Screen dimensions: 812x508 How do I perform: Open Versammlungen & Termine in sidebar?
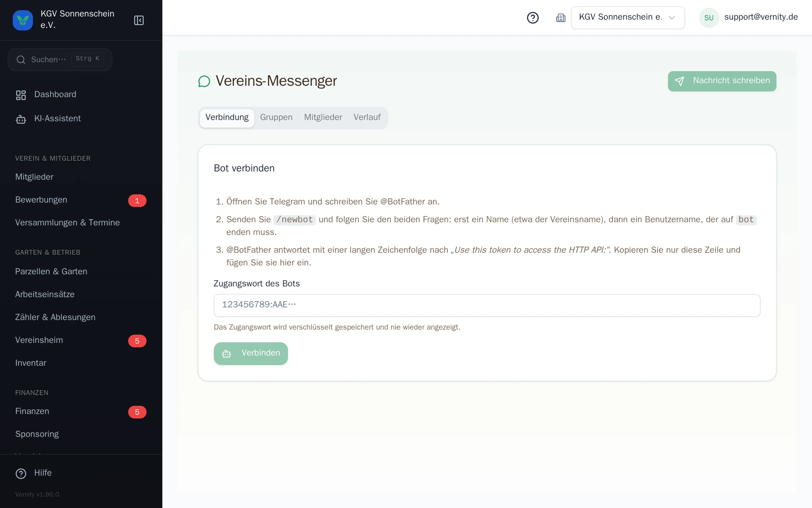pos(81,223)
